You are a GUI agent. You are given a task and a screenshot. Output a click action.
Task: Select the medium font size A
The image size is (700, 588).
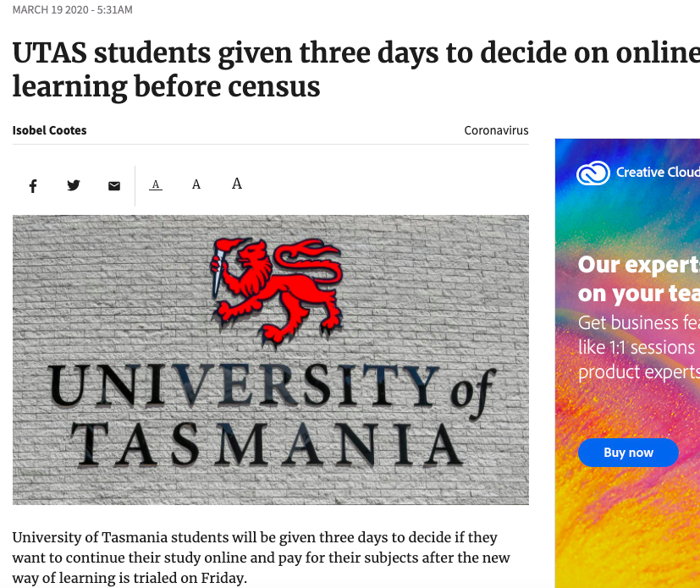point(196,184)
